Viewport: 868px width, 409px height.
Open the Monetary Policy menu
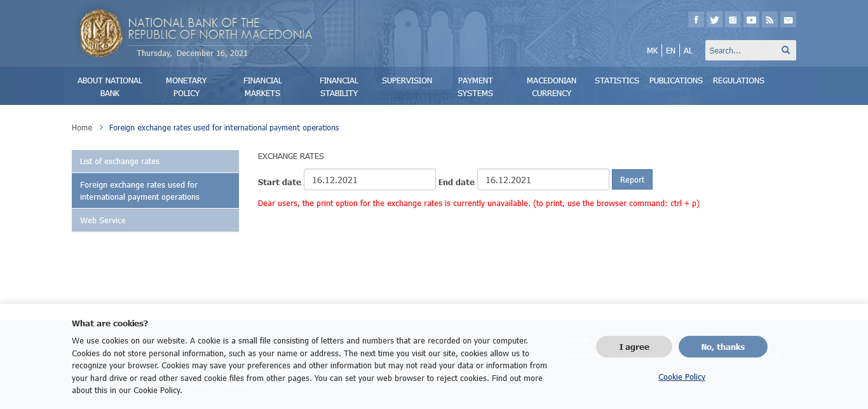click(186, 87)
